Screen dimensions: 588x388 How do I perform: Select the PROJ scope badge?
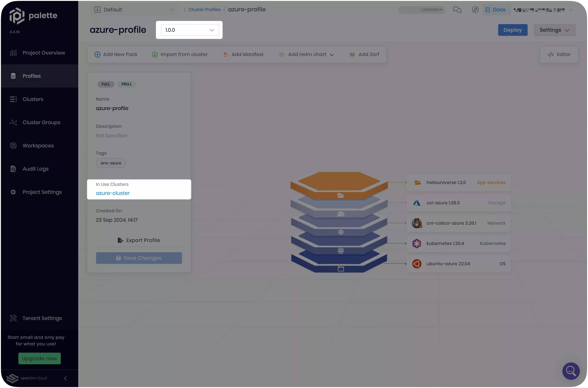(126, 84)
